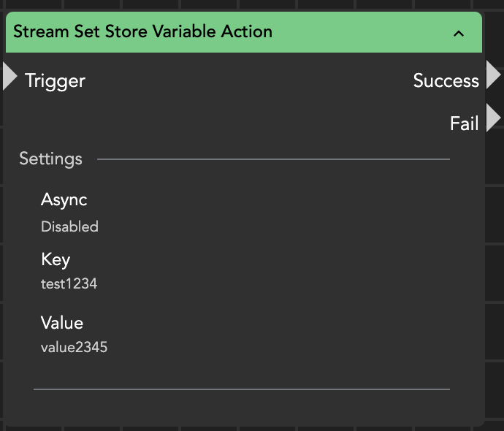
Task: Toggle the Async Disabled value
Action: point(69,226)
